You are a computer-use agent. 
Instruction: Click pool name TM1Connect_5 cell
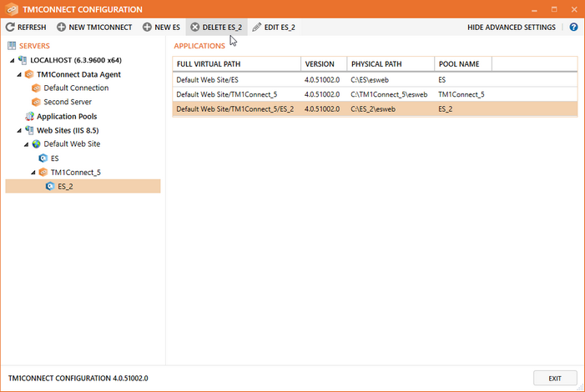point(461,94)
